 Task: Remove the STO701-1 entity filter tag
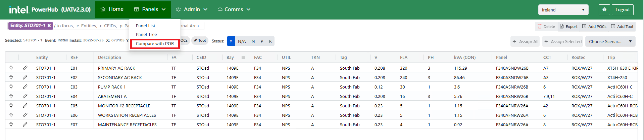(x=49, y=26)
